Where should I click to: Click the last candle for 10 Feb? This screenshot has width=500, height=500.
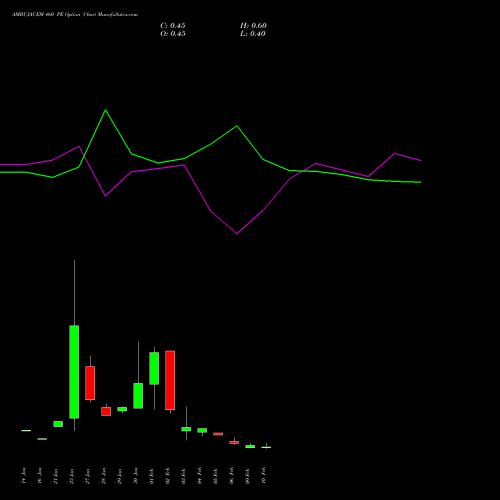click(x=266, y=447)
